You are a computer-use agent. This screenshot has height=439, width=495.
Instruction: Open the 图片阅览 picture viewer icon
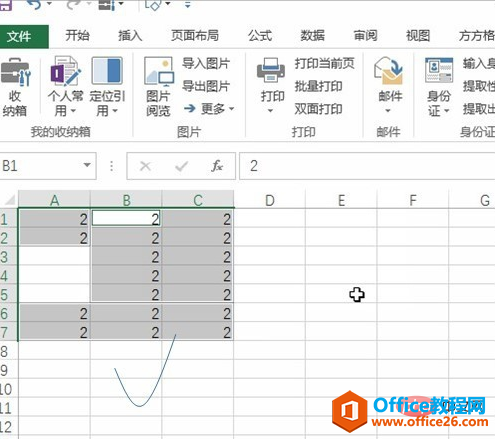click(159, 71)
